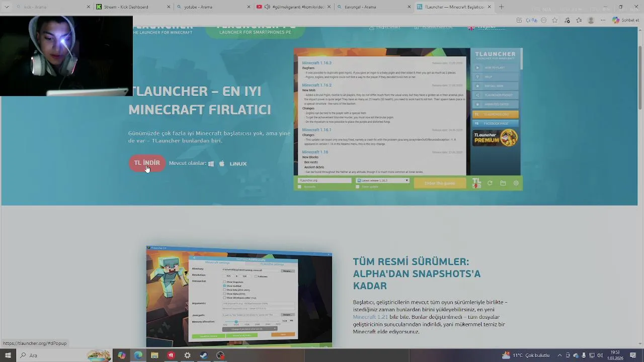644x362 pixels.
Task: Open the volume speaker tray icon
Action: (600, 355)
